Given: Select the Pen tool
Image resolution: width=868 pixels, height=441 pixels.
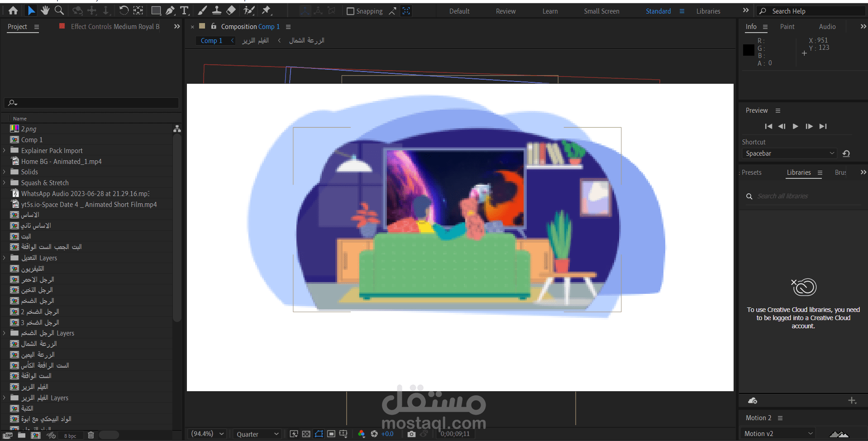Looking at the screenshot, I should point(170,10).
